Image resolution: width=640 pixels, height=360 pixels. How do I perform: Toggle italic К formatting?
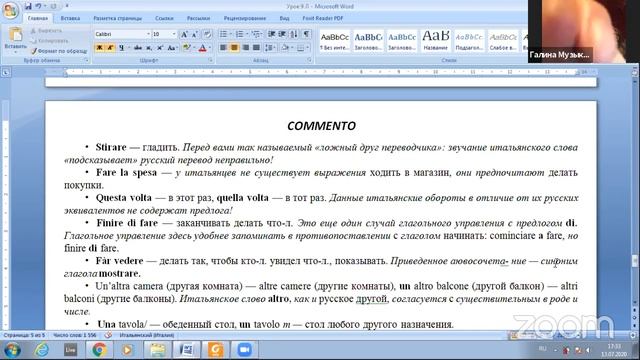(110, 48)
